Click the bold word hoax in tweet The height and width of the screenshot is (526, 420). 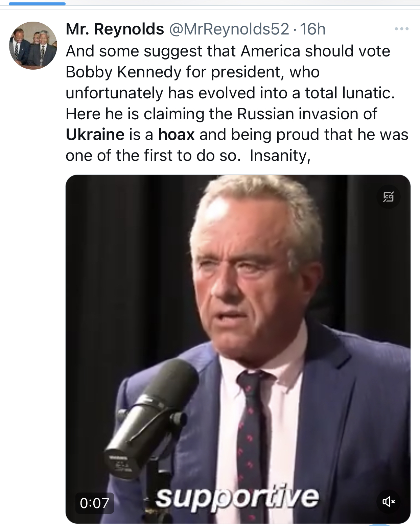tap(176, 135)
